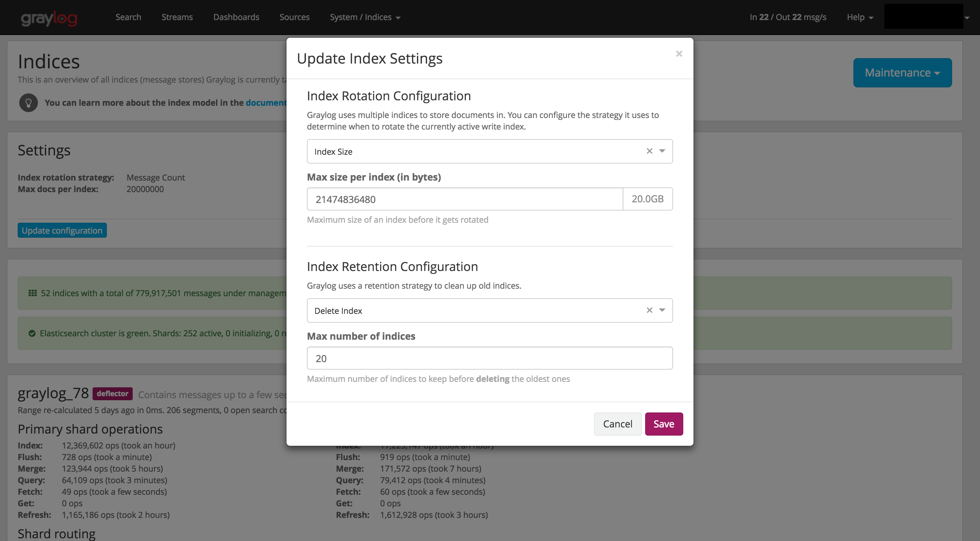Click the 20.0GB size label
The height and width of the screenshot is (541, 980).
pos(648,199)
